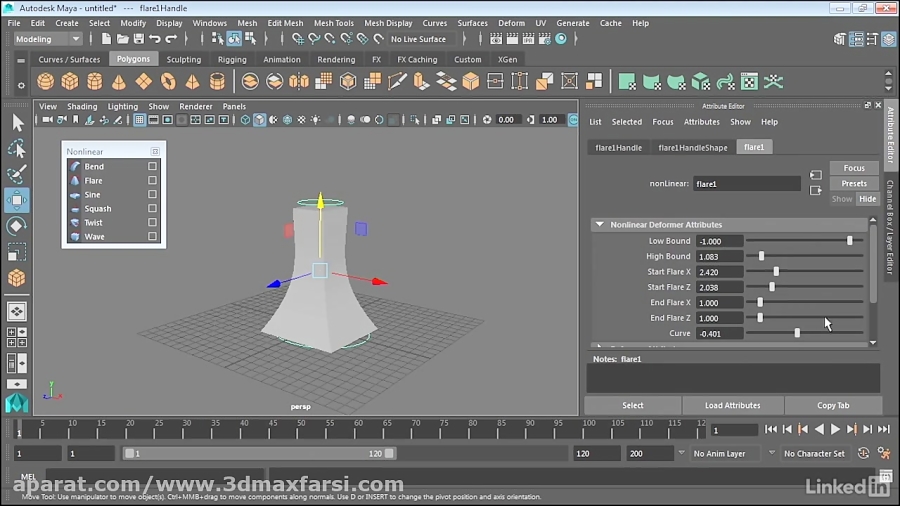
Task: Activate the Scale tool
Action: (17, 252)
